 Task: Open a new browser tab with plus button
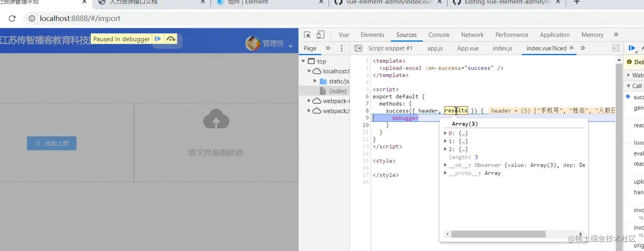click(x=577, y=2)
